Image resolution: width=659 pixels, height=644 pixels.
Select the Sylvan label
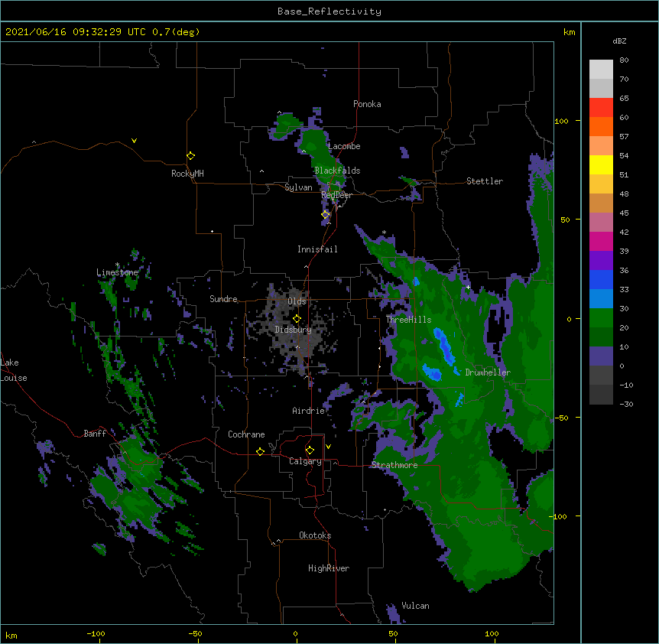[x=298, y=187]
